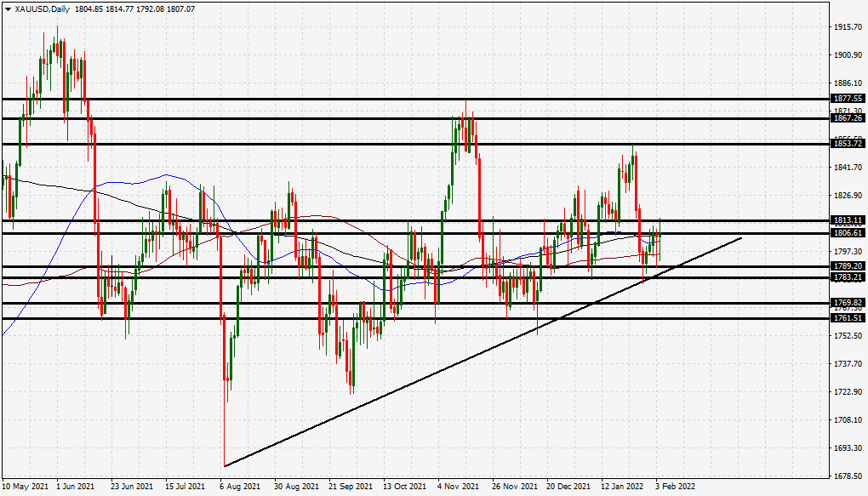868x496 pixels.
Task: Click the 21 Sep 2021 date label
Action: click(350, 487)
